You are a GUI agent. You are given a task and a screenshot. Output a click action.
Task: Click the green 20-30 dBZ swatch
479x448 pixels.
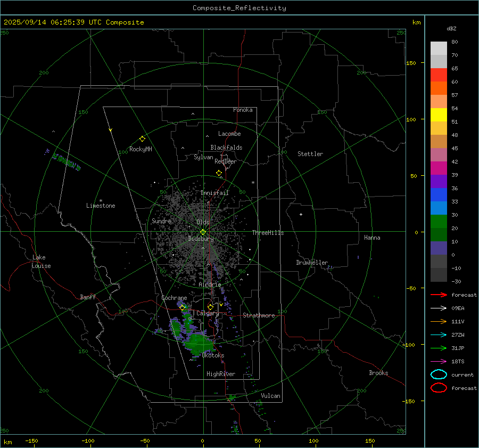(439, 222)
